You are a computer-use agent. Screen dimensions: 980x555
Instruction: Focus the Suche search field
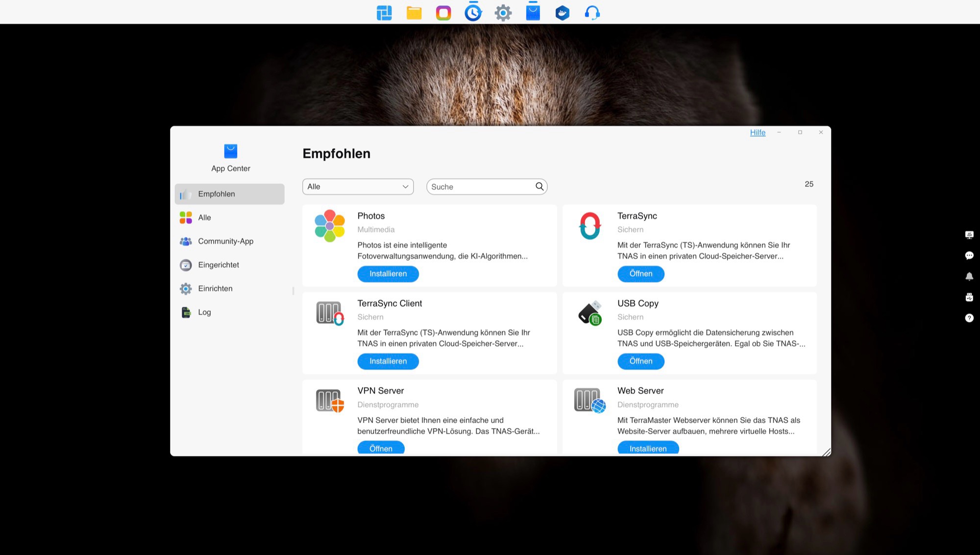[x=480, y=187]
